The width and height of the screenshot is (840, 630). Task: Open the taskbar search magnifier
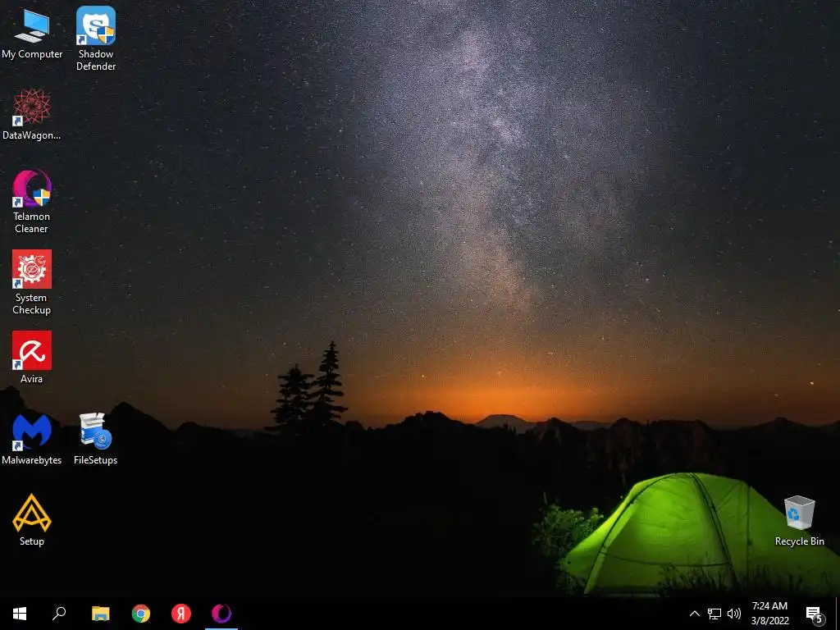pos(59,614)
